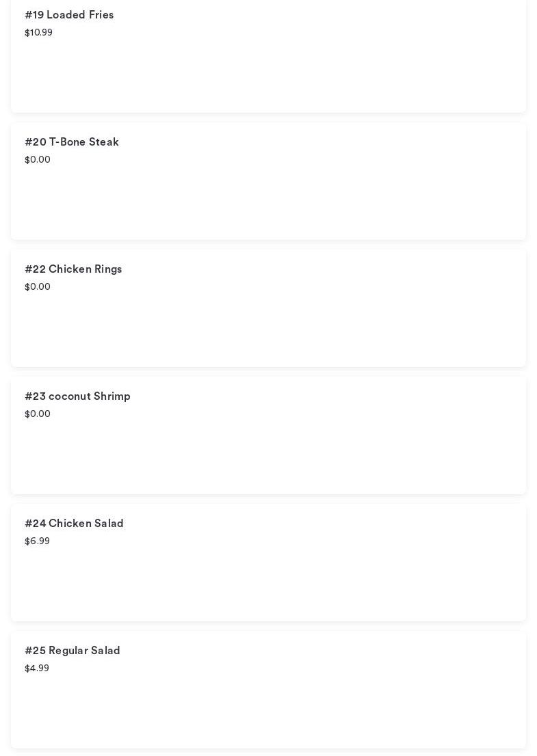Click the $10.99 Loaded Fries price

[38, 33]
